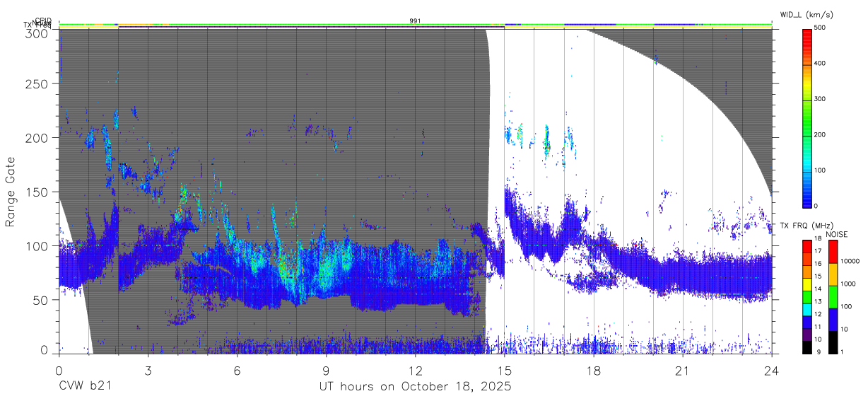Click the red top swatch of the NOISE legend

click(x=833, y=251)
